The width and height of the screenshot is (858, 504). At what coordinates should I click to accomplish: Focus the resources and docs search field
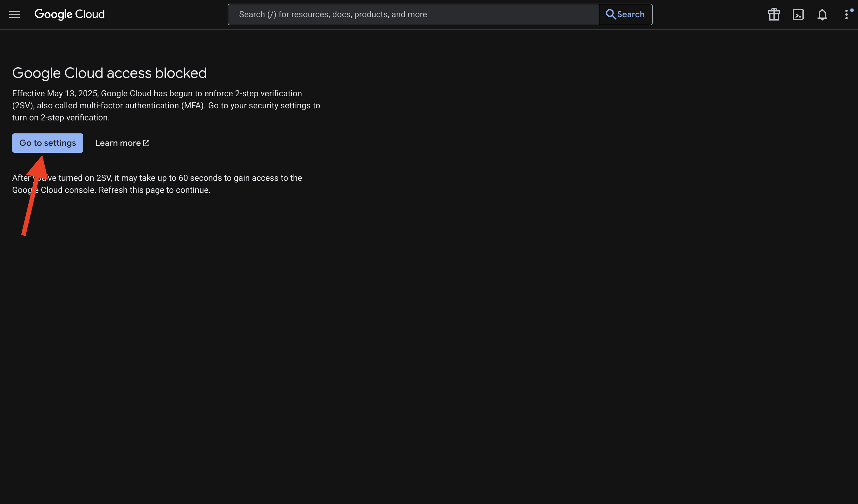coord(413,14)
